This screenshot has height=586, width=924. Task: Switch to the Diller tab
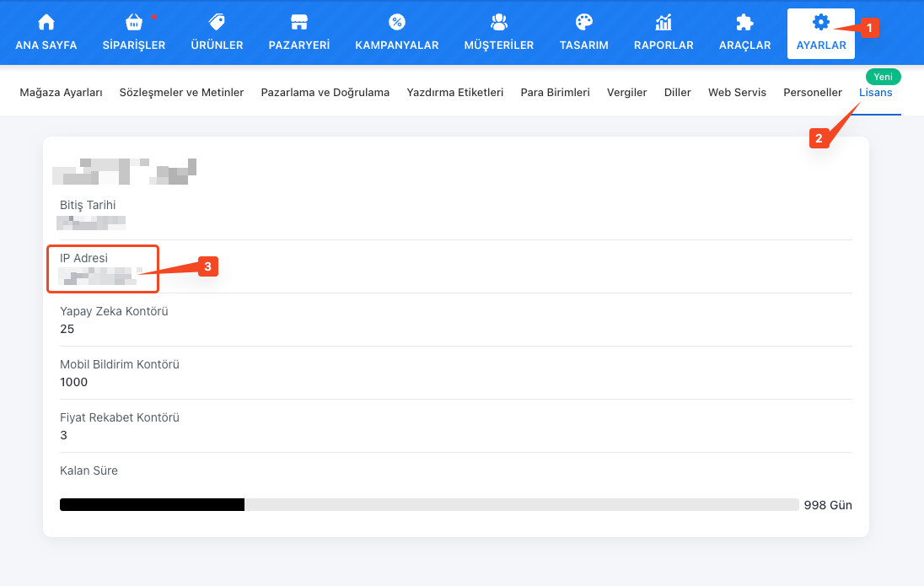pyautogui.click(x=677, y=93)
